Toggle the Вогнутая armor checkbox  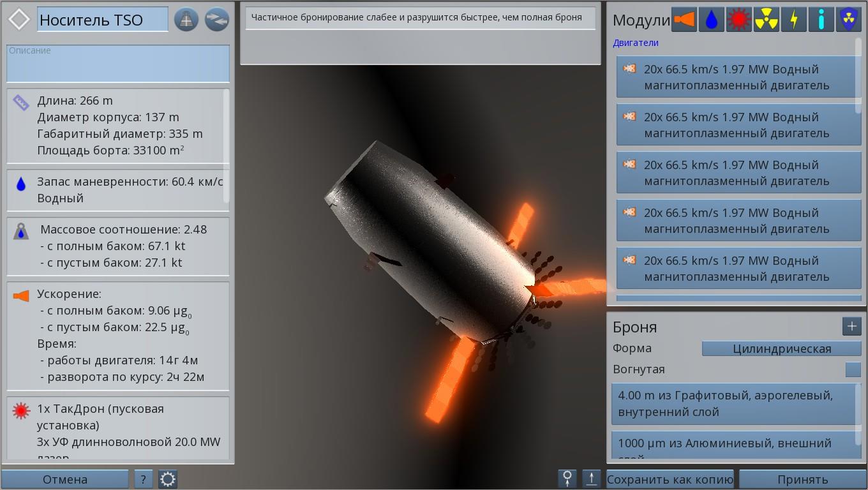(853, 369)
